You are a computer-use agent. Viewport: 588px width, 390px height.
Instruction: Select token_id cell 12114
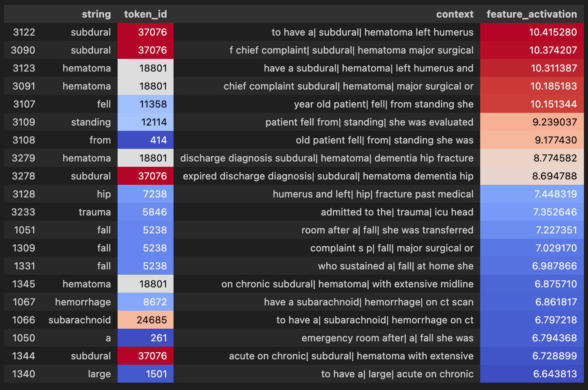tap(153, 122)
